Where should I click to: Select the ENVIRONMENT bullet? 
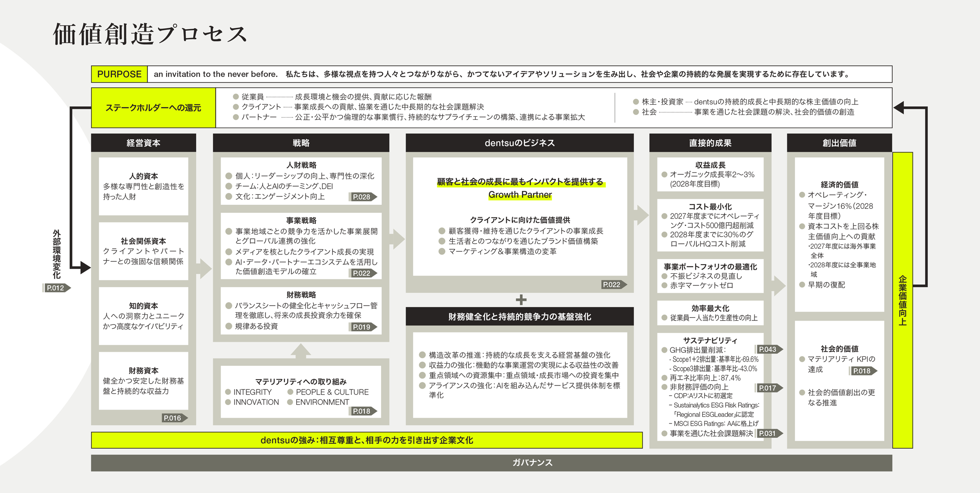(318, 402)
